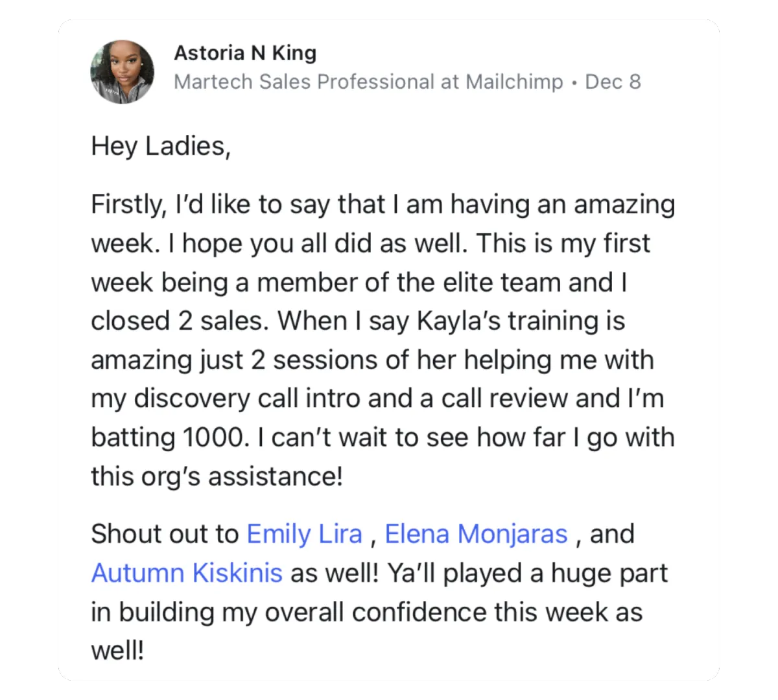
Task: Click the word Mailchimp in the headline
Action: pyautogui.click(x=514, y=82)
